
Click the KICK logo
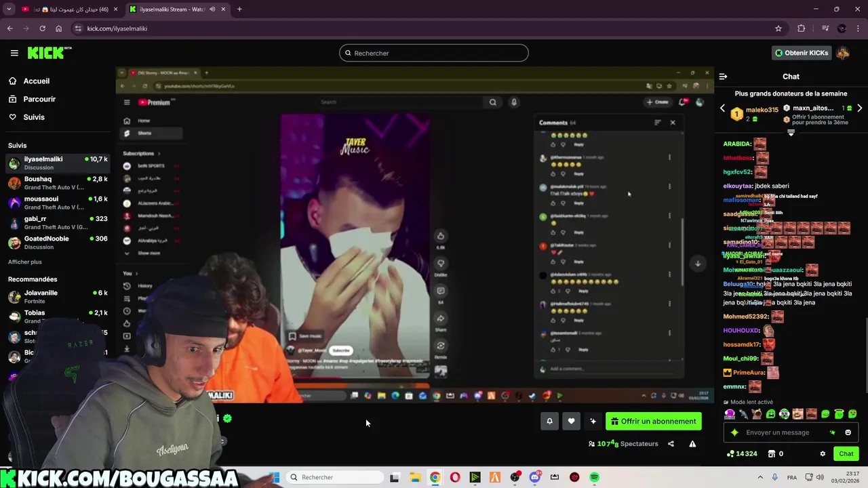coord(50,53)
